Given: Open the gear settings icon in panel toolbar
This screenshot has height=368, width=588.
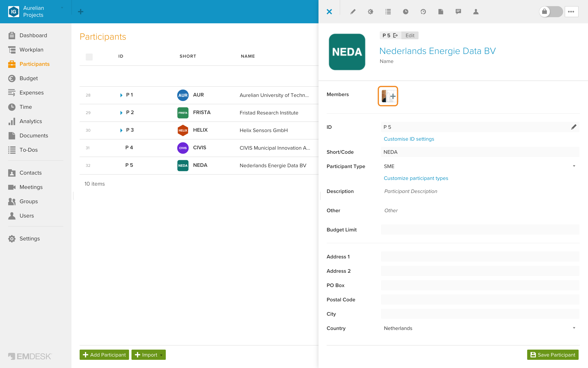Looking at the screenshot, I should coord(370,12).
